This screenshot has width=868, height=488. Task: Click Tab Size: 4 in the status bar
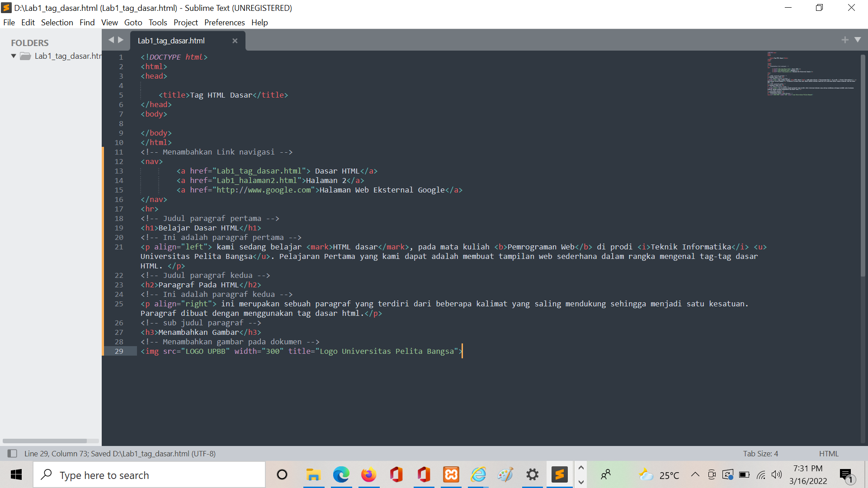coord(760,453)
